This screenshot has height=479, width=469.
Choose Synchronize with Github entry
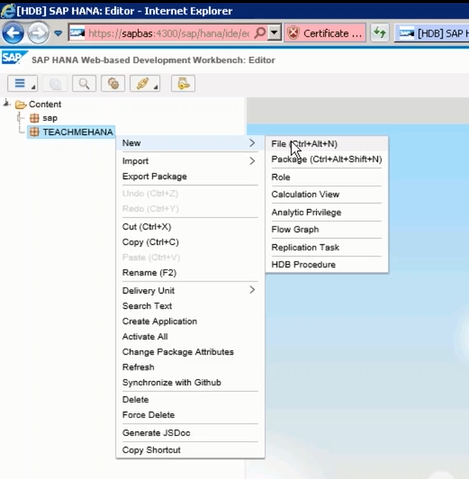click(190, 382)
